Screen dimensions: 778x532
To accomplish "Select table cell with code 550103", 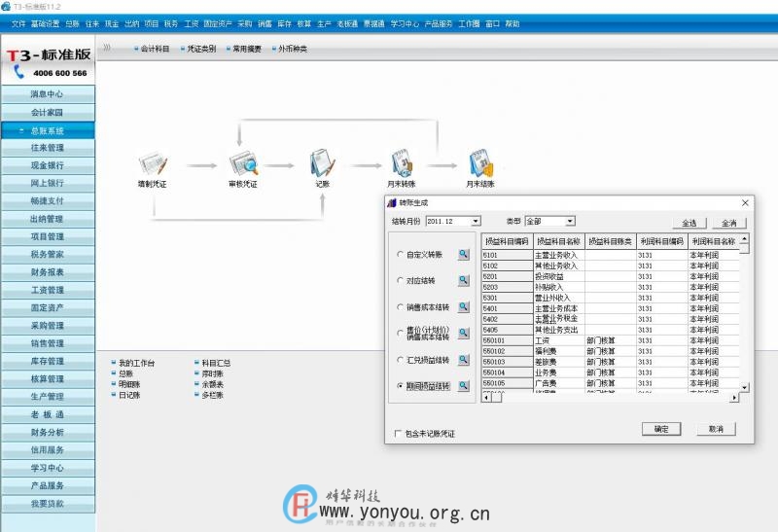I will [507, 362].
